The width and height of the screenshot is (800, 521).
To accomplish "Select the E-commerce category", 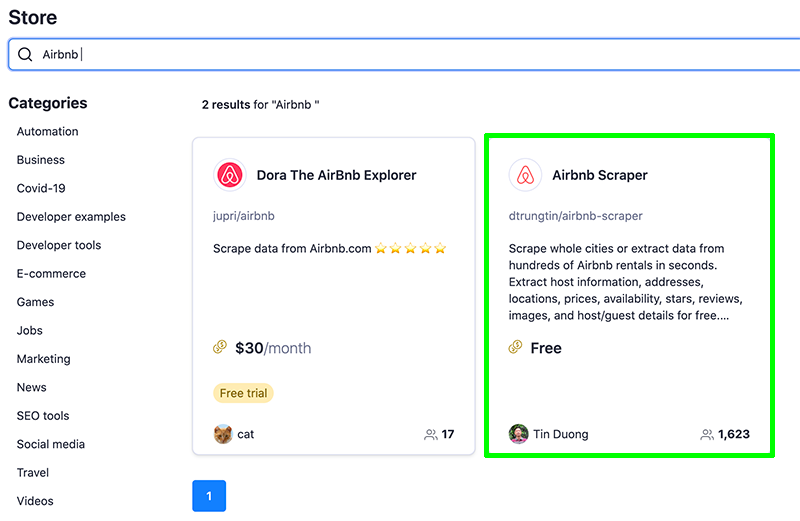I will click(x=51, y=274).
